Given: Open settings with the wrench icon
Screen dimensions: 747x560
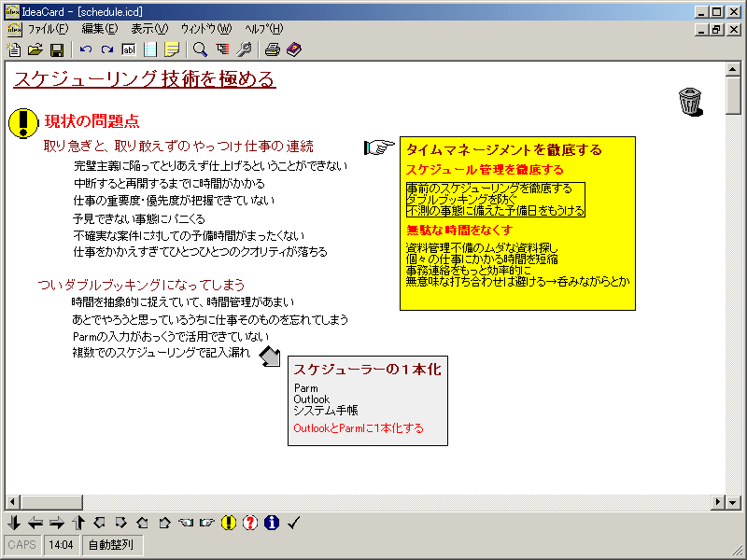Looking at the screenshot, I should coord(244,49).
